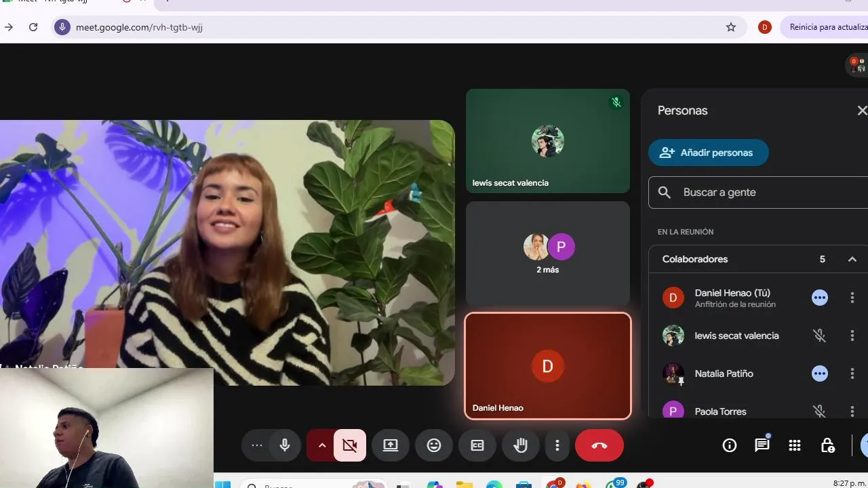Open meeting details info icon
The image size is (868, 488).
[x=730, y=445]
